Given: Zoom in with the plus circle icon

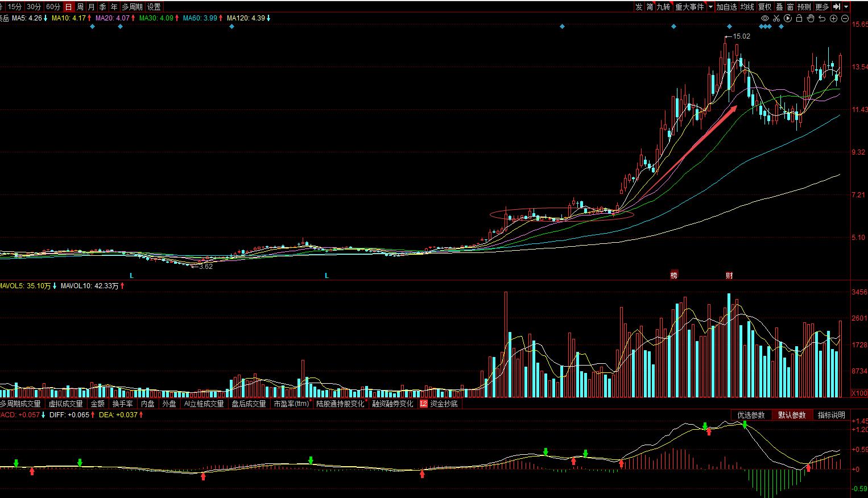Looking at the screenshot, I should coord(833,18).
